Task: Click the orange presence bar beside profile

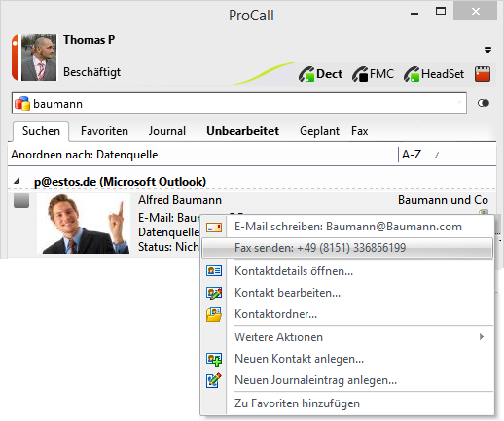Action: pyautogui.click(x=15, y=57)
